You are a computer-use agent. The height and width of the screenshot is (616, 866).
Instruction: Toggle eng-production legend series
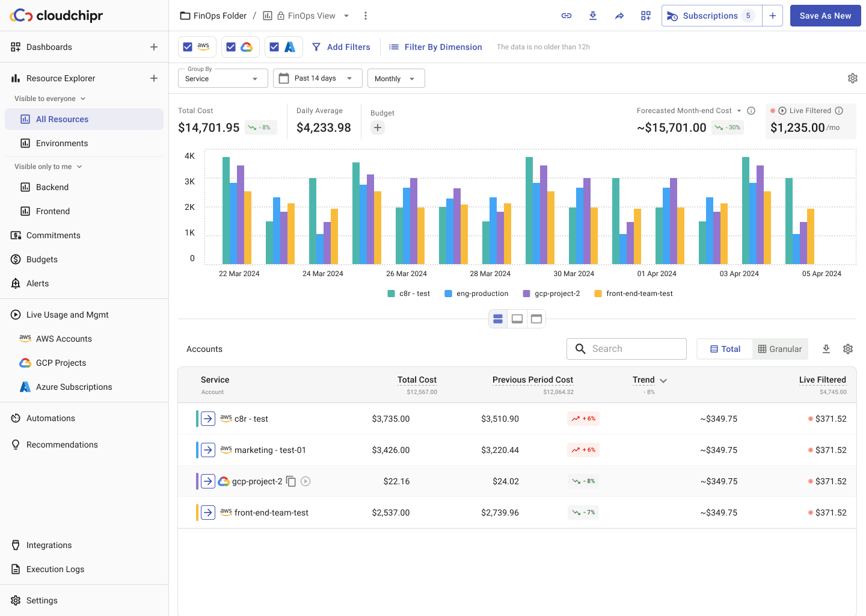point(476,294)
